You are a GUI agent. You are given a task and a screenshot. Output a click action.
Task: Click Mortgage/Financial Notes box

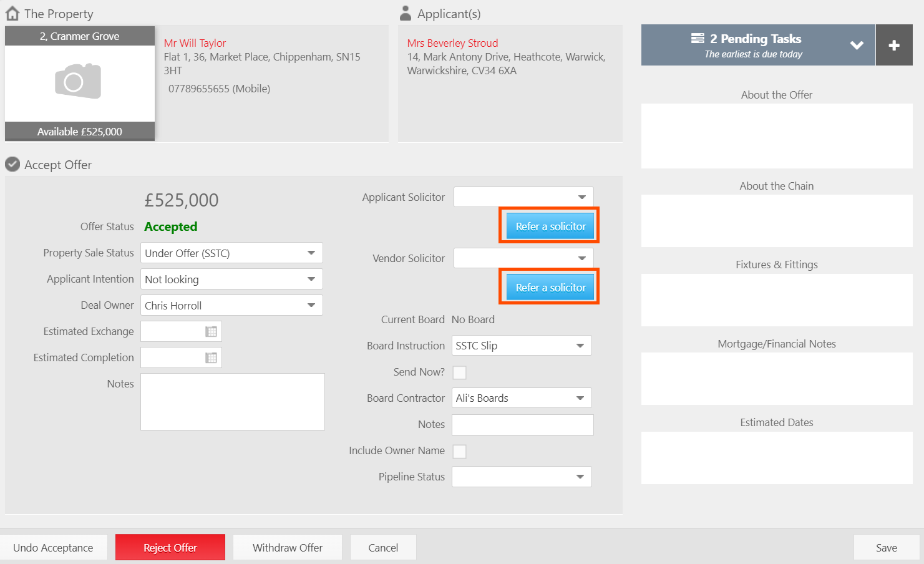777,379
